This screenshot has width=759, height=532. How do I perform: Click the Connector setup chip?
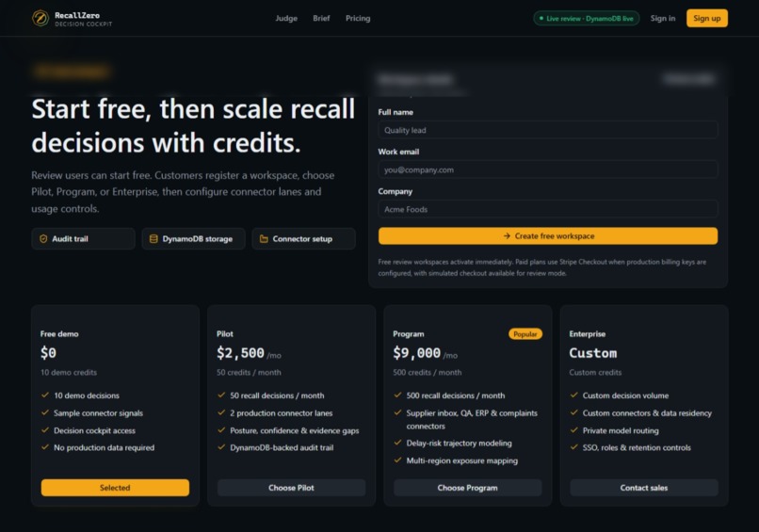(x=303, y=238)
